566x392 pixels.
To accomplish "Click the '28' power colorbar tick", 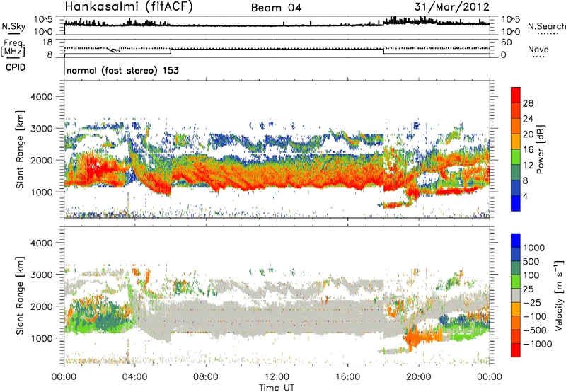I will (x=528, y=103).
